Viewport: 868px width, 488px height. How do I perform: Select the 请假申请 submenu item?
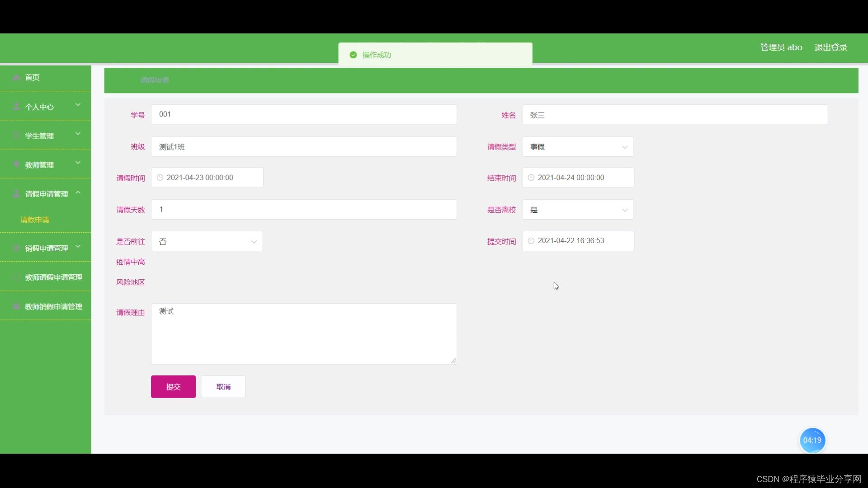[35, 220]
